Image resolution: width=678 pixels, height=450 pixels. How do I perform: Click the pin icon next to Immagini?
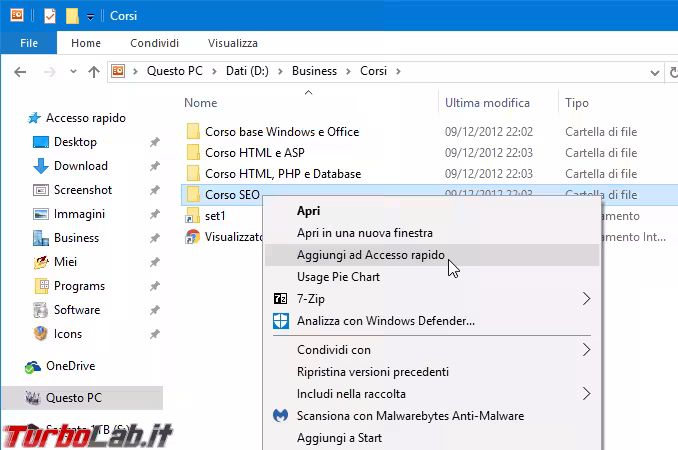(155, 214)
